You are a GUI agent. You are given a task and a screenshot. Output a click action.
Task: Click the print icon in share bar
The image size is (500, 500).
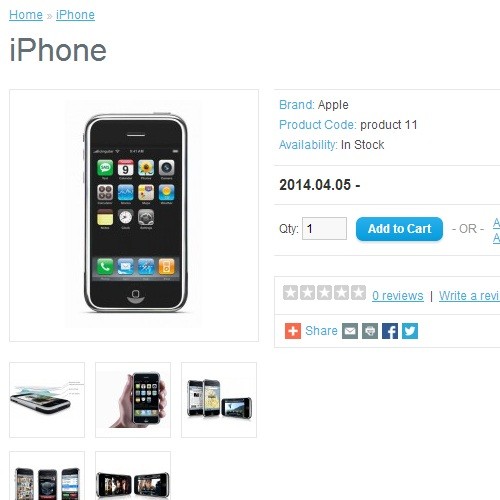(x=370, y=331)
